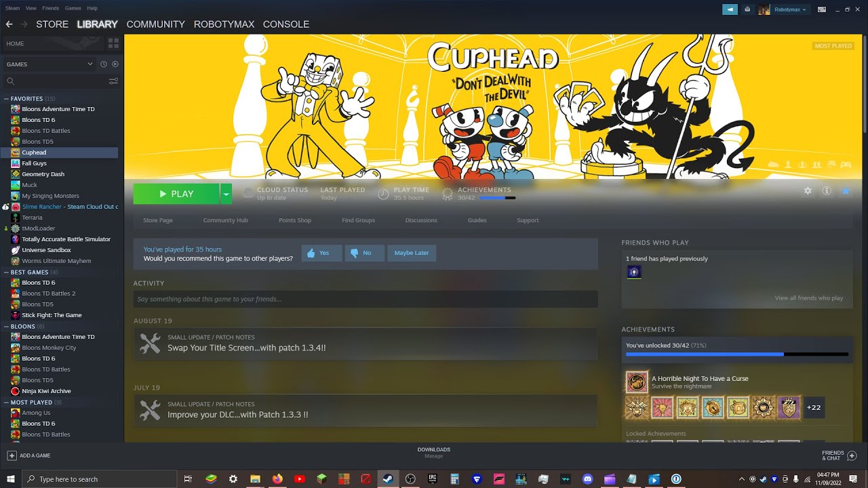Open the collections grid view icon
Viewport: 868px width, 488px height.
point(113,43)
